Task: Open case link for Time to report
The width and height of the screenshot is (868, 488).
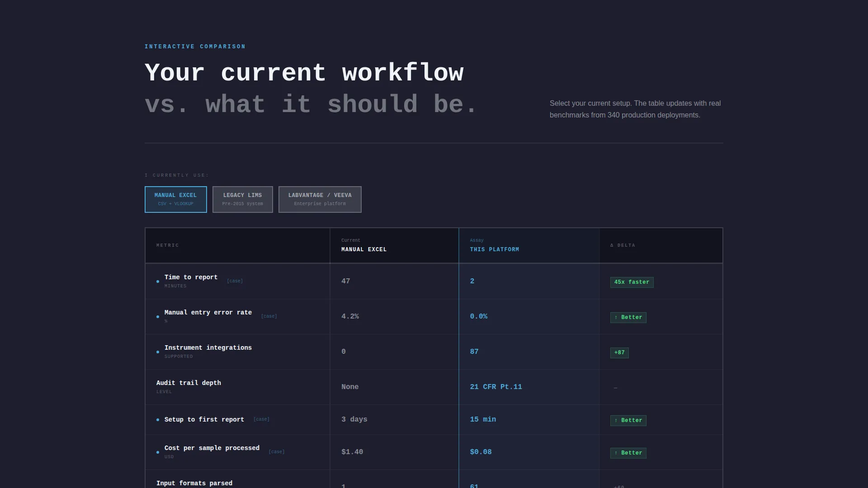Action: [235, 281]
